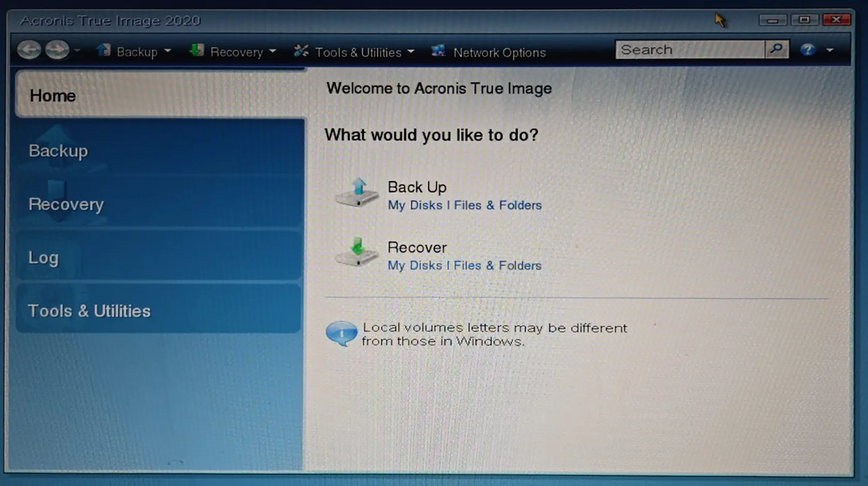Screen dimensions: 868x486
Task: Click the Recovery toolbar icon
Action: pos(196,50)
